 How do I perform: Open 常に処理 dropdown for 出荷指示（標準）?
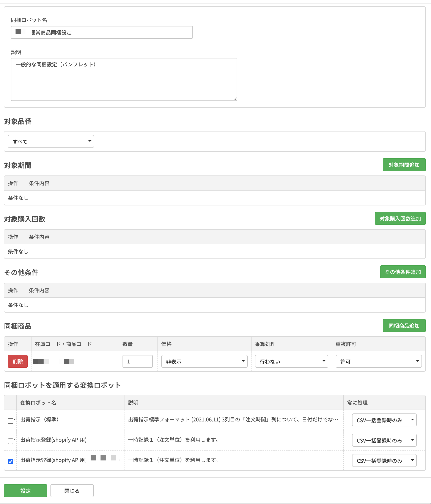coord(384,420)
